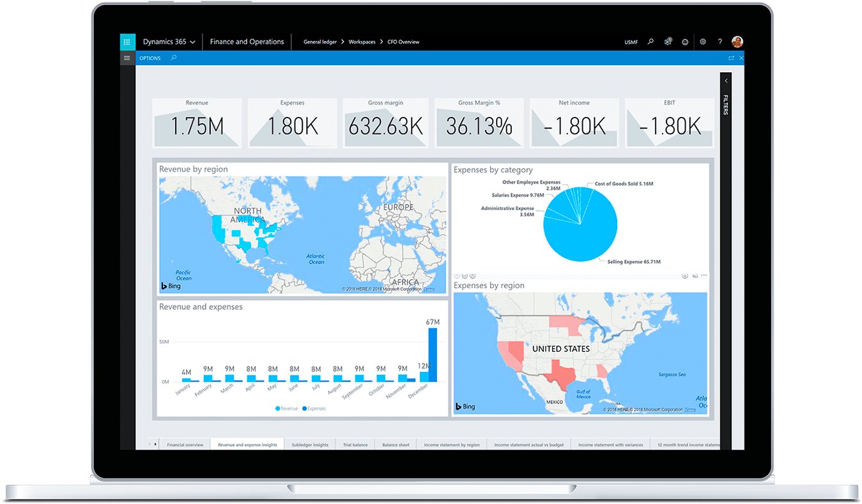862x504 pixels.
Task: Open the search with the magnifier icon
Action: tap(650, 41)
